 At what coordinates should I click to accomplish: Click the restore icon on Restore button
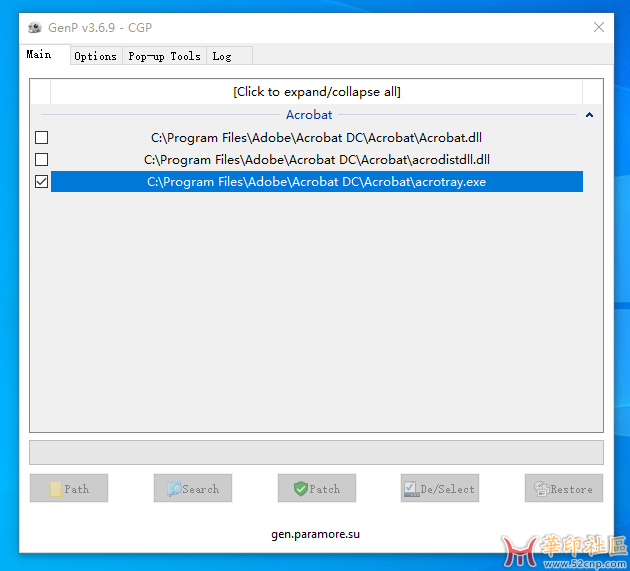point(542,489)
